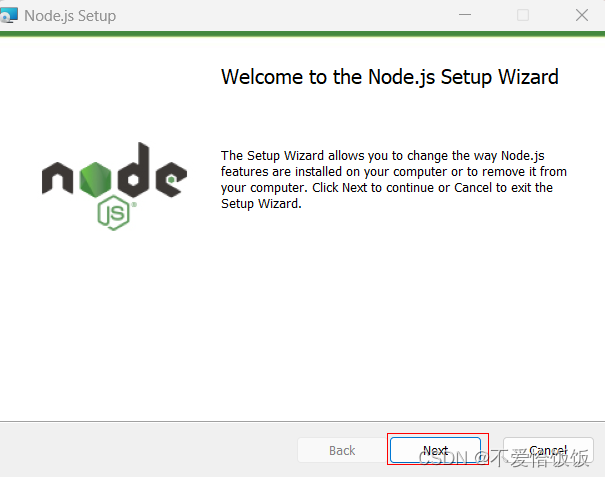Click Next to continue the setup

[x=435, y=450]
